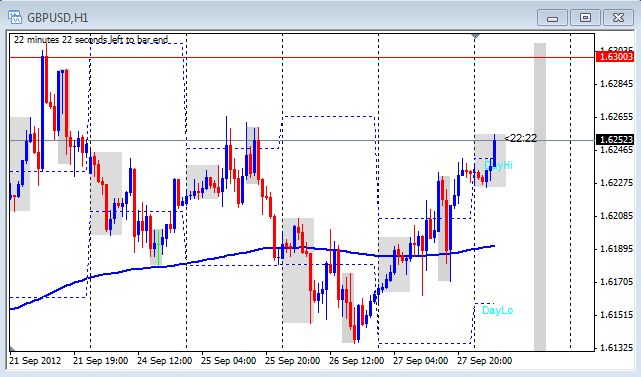Click the 21 Sep 19:00 time axis label

pyautogui.click(x=101, y=361)
